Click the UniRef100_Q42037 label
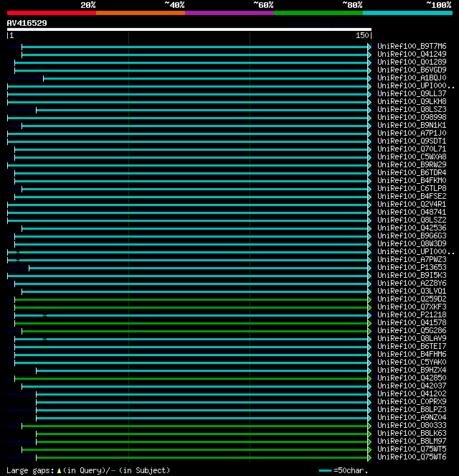The width and height of the screenshot is (459, 476). (412, 386)
